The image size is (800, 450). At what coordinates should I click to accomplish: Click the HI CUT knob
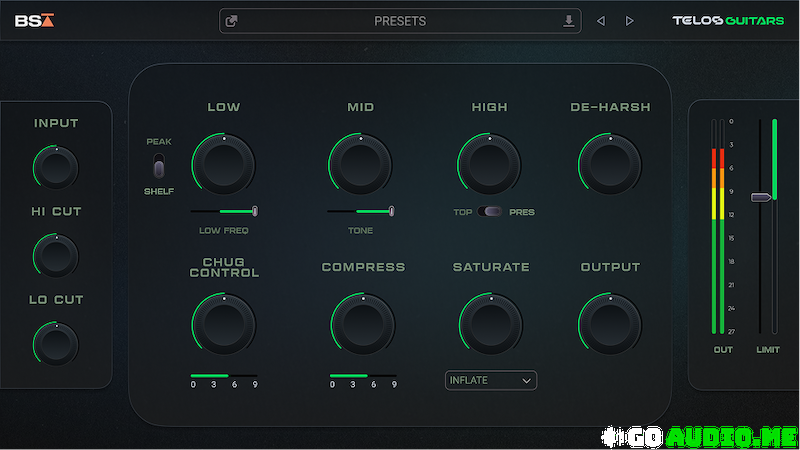56,255
